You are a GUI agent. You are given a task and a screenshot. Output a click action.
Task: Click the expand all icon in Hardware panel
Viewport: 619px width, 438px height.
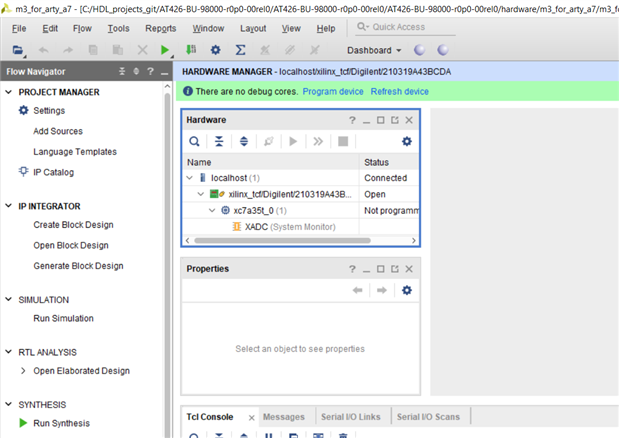tap(244, 142)
